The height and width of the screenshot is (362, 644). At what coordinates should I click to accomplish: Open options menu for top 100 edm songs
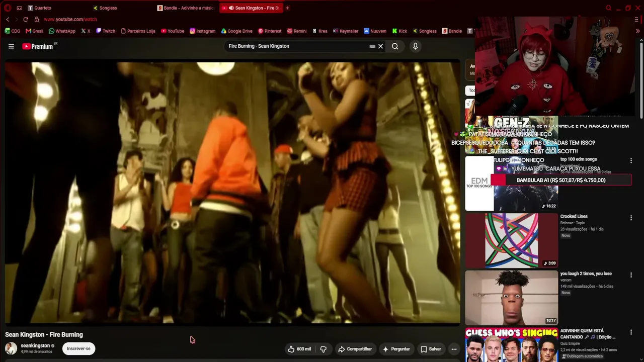coord(631,160)
